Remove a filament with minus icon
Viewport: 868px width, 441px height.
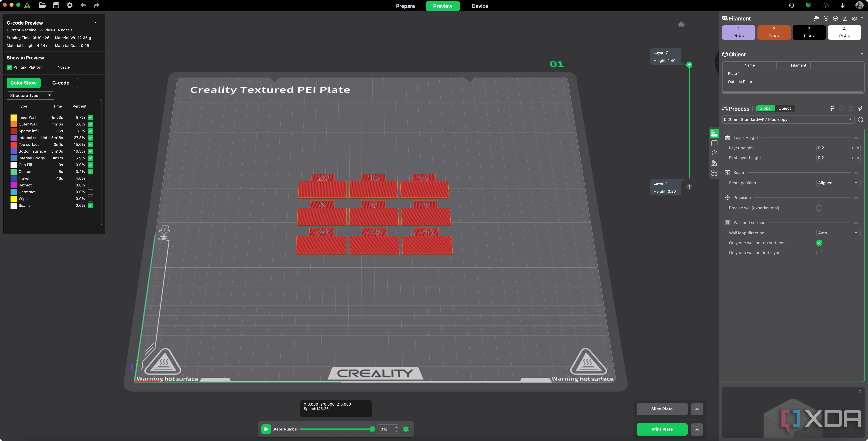point(835,18)
